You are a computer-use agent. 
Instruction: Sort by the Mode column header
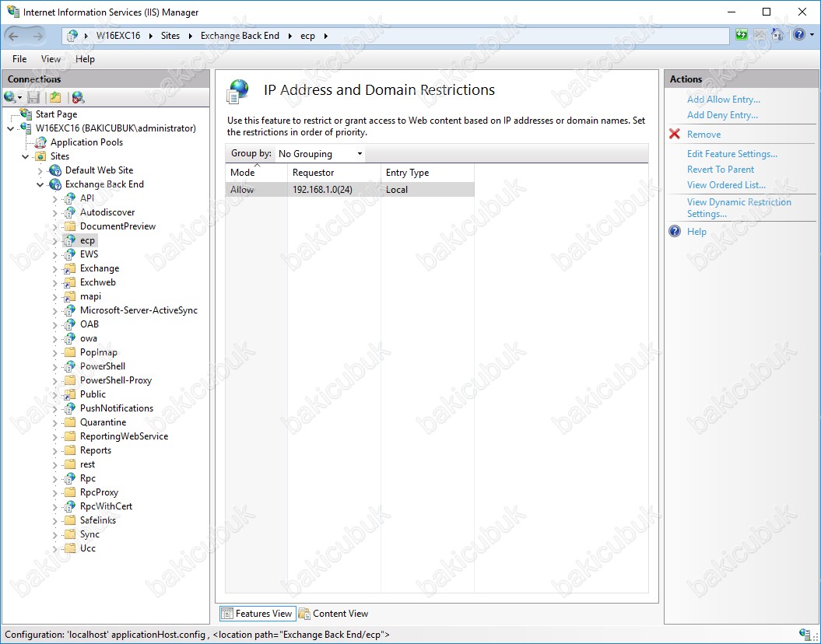[257, 172]
